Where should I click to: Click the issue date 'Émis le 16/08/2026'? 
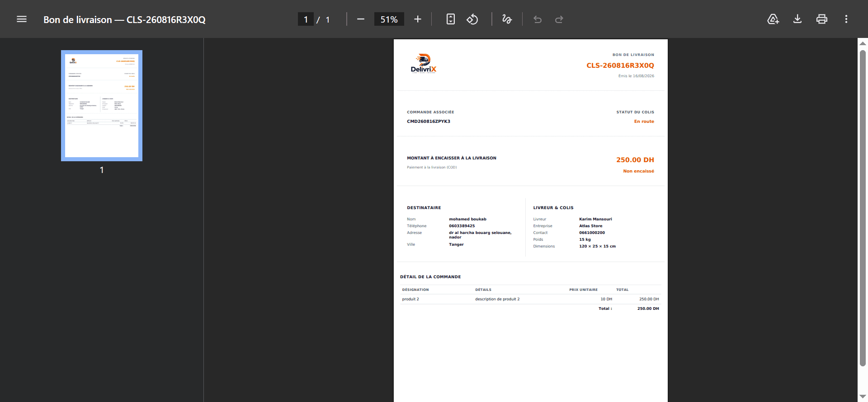[636, 76]
